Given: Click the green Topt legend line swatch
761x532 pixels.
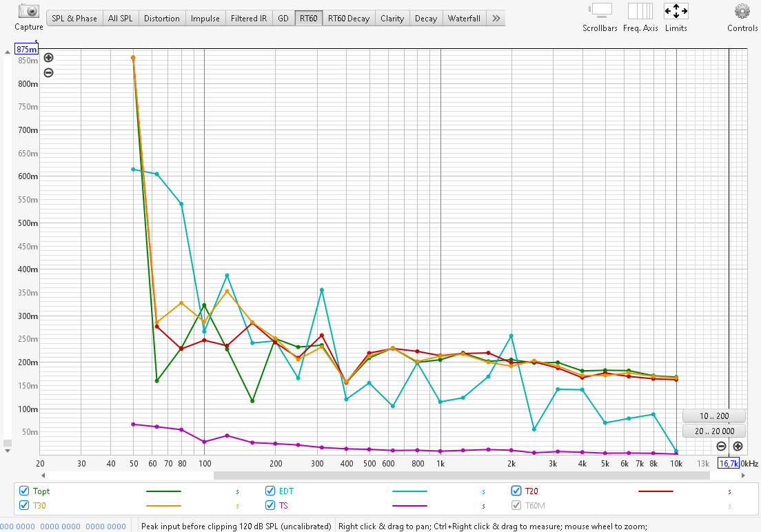Looking at the screenshot, I should click(x=163, y=491).
